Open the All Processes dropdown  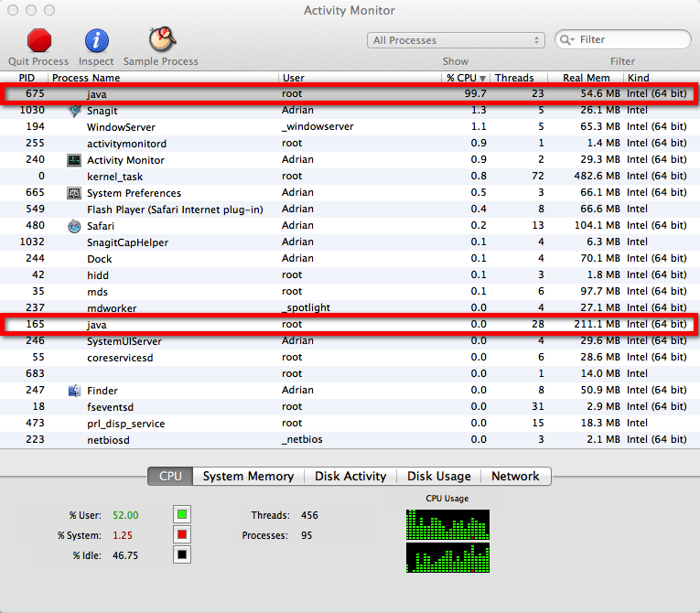[x=456, y=40]
